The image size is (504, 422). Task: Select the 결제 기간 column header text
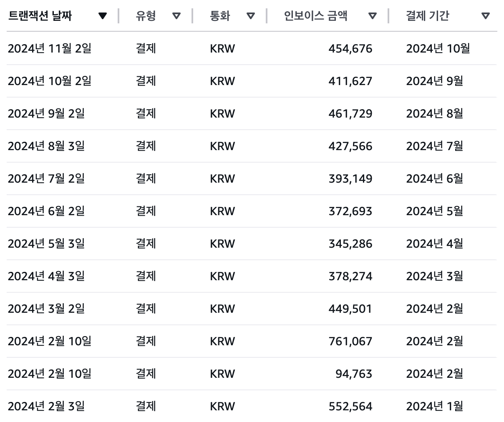tap(427, 16)
